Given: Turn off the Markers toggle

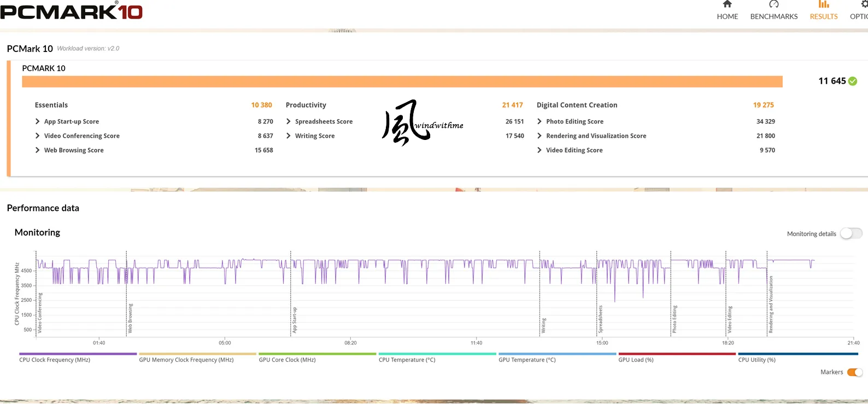Looking at the screenshot, I should point(855,372).
